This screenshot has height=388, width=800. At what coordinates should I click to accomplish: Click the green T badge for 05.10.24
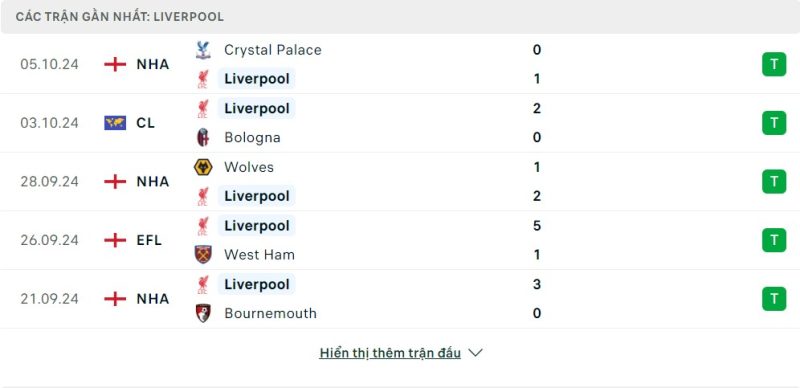(774, 64)
